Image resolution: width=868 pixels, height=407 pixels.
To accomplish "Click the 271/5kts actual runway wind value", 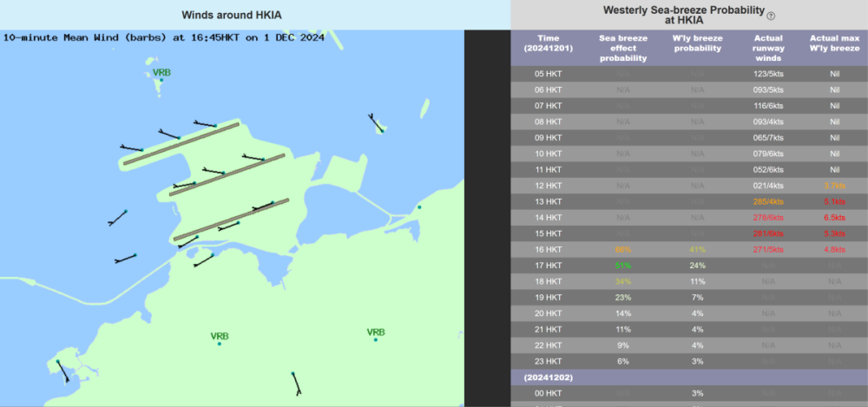I will point(769,249).
